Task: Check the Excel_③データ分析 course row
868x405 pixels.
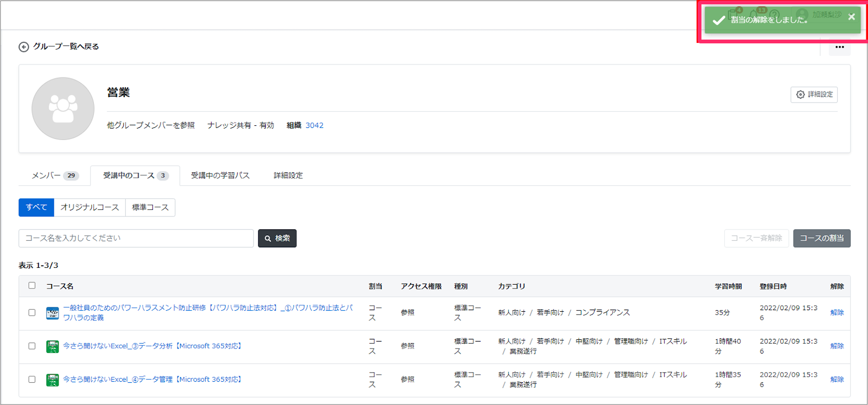Action: pyautogui.click(x=32, y=346)
